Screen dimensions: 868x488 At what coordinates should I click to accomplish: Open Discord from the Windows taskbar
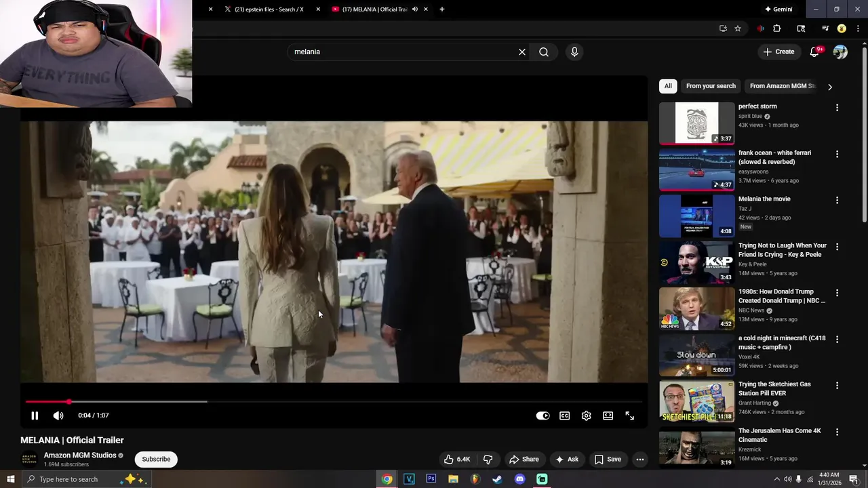pyautogui.click(x=519, y=479)
